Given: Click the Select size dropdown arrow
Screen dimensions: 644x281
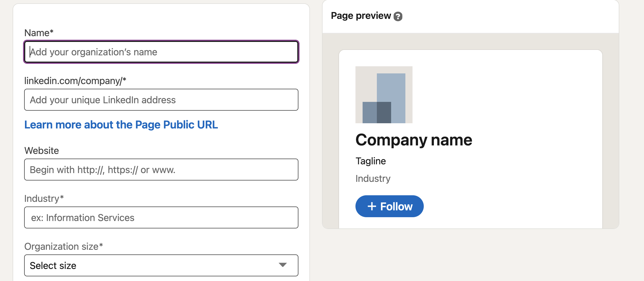Looking at the screenshot, I should tap(283, 265).
